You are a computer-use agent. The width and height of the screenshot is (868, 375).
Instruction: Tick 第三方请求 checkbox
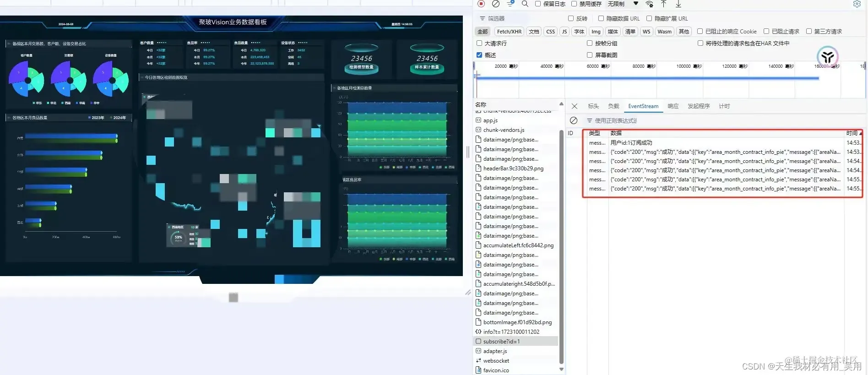[809, 31]
